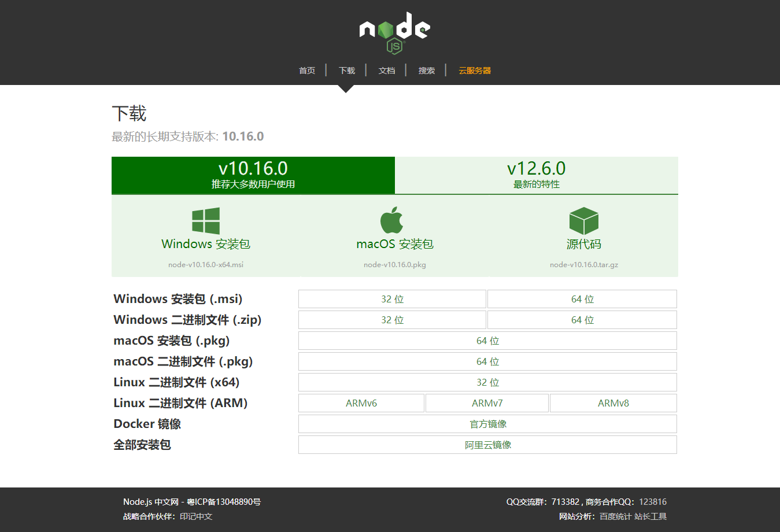
Task: Select the v10.16.0 LTS tab
Action: (x=253, y=175)
